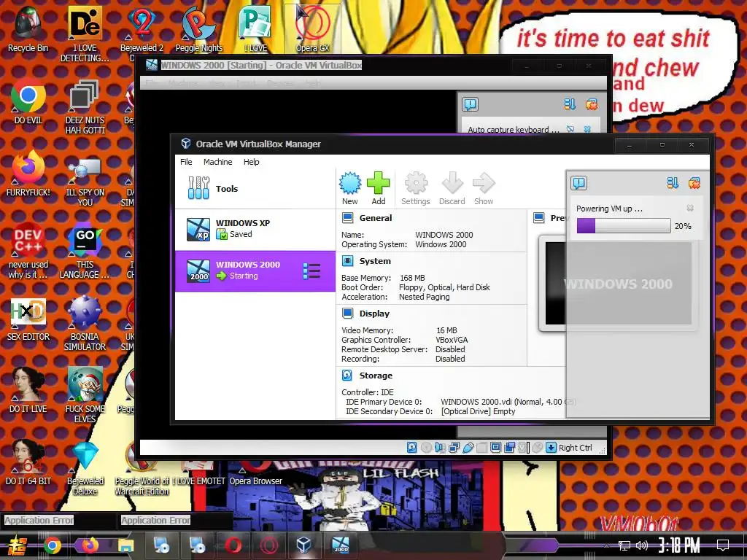Click the Chrome icon on taskbar
This screenshot has height=560, width=747.
coord(53,545)
